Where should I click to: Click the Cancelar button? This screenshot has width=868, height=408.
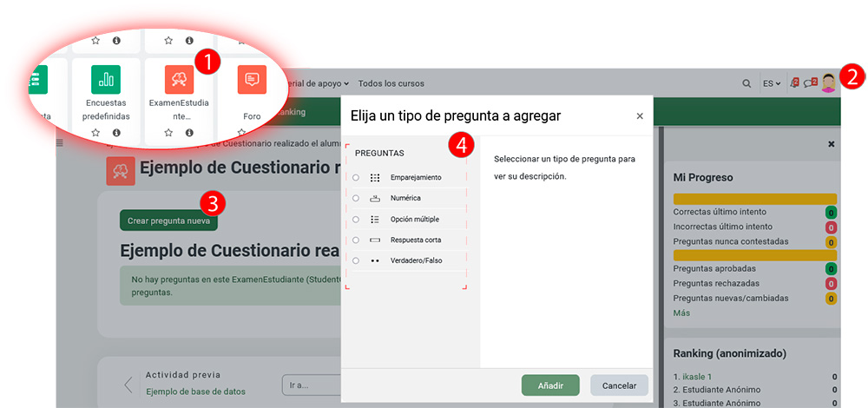coord(620,385)
